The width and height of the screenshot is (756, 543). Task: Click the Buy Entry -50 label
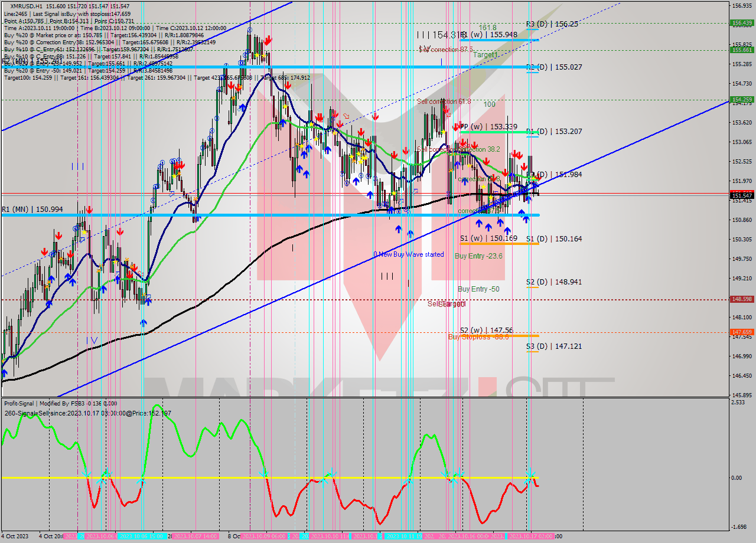pyautogui.click(x=478, y=289)
